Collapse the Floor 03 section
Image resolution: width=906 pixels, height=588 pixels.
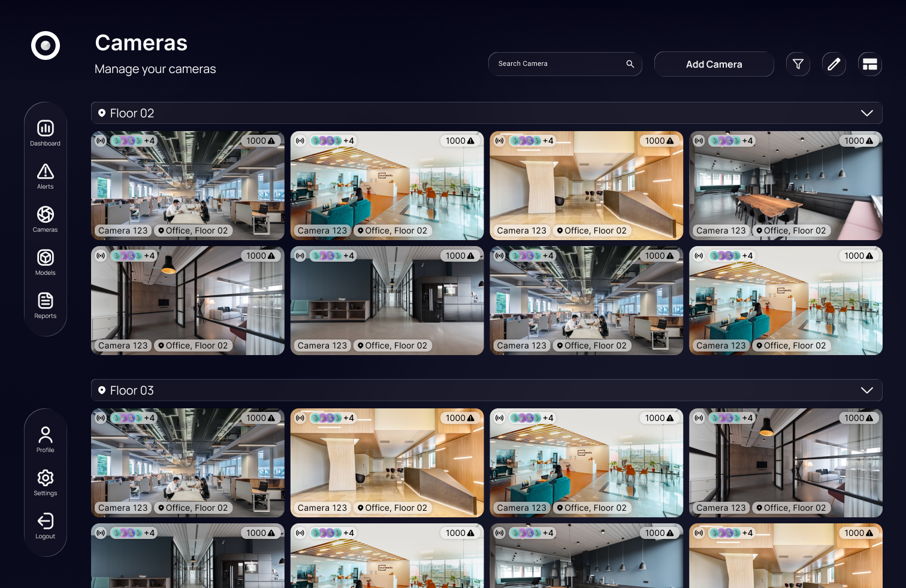coord(866,390)
